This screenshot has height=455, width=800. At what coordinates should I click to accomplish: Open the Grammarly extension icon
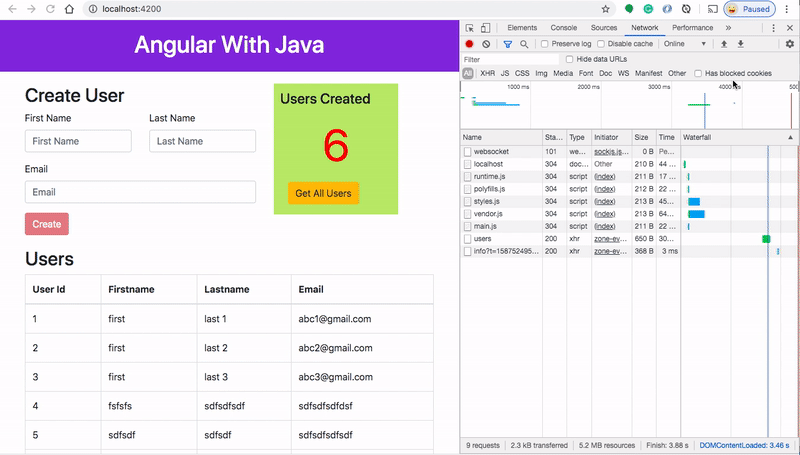tap(648, 9)
